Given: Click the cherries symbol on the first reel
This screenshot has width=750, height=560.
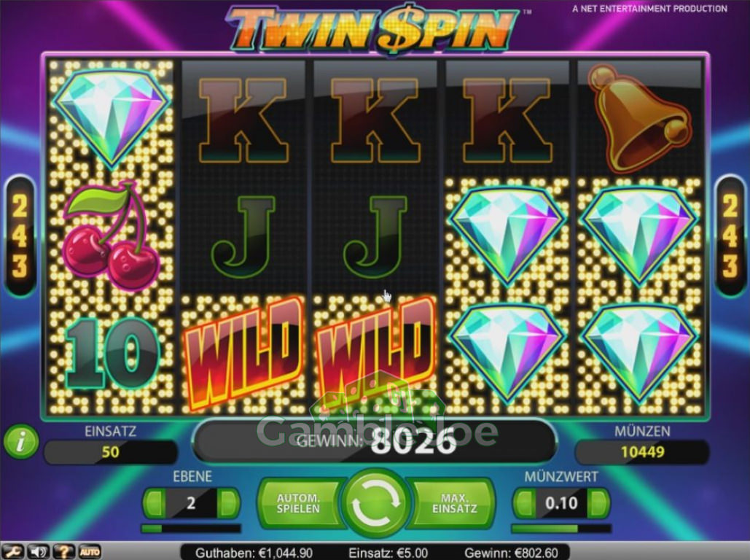Looking at the screenshot, I should point(111,236).
